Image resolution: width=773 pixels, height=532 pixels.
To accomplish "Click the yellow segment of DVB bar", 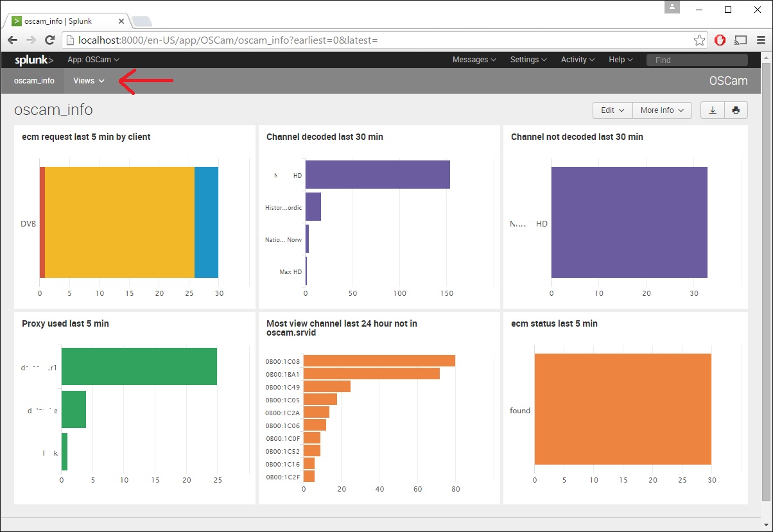I will 119,223.
